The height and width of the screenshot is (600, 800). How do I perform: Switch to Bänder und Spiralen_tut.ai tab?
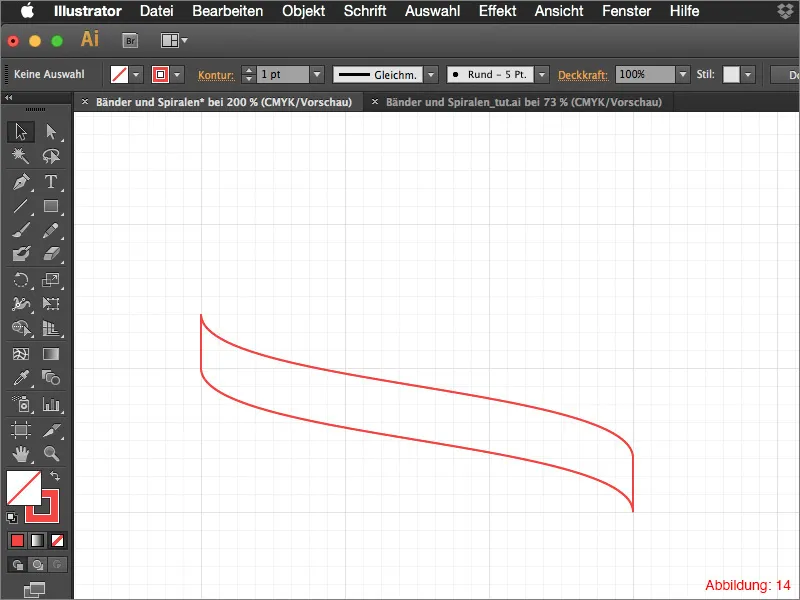(x=523, y=102)
